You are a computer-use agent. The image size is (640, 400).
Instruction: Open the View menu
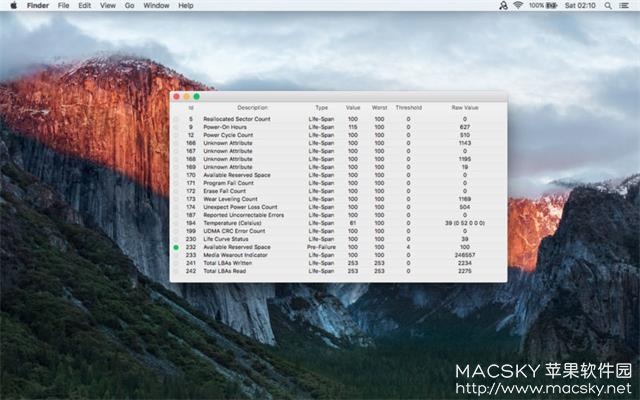(108, 6)
